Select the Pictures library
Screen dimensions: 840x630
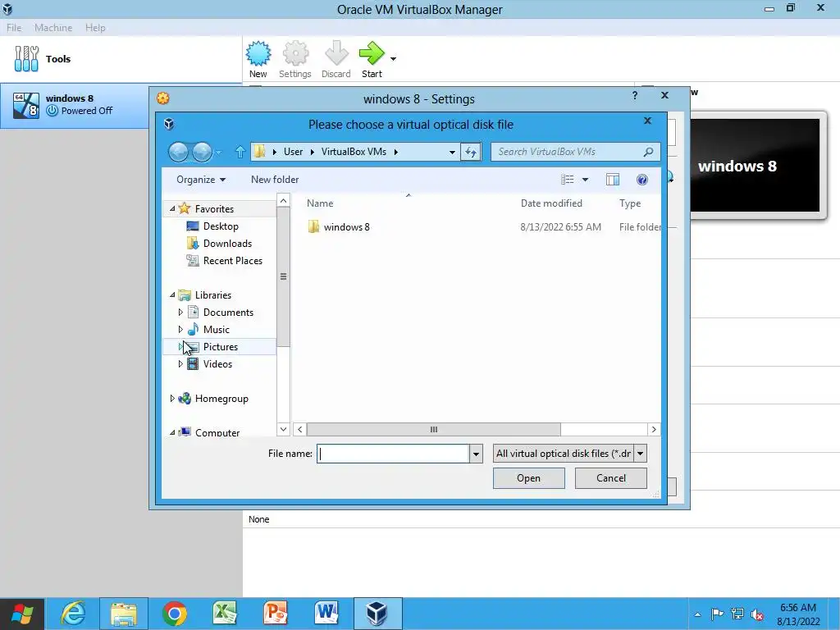(220, 347)
